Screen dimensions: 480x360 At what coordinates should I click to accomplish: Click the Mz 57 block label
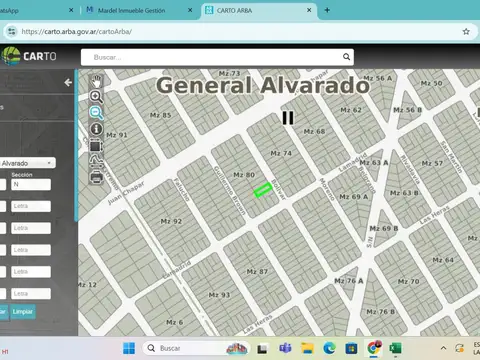[x=432, y=163]
